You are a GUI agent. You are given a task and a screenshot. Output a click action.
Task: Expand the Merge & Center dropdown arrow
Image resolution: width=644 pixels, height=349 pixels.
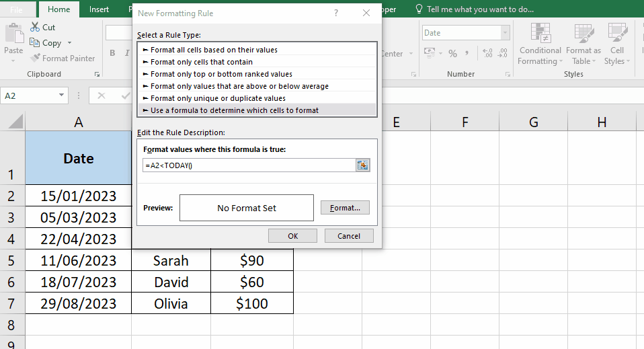pyautogui.click(x=411, y=54)
